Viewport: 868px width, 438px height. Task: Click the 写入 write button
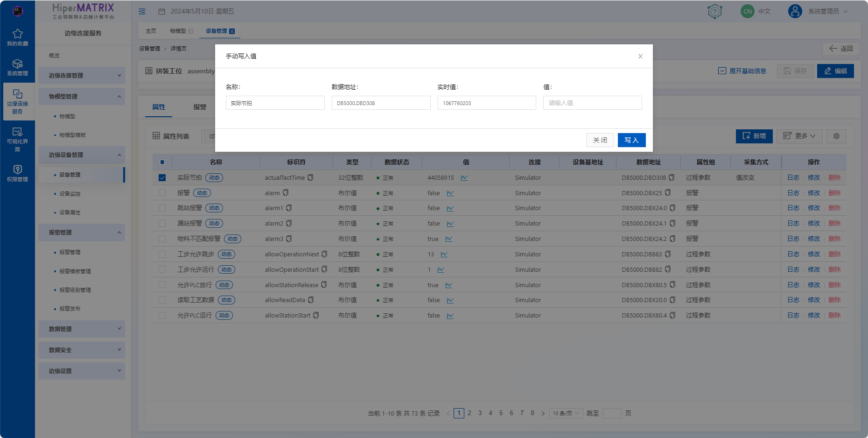pyautogui.click(x=631, y=140)
